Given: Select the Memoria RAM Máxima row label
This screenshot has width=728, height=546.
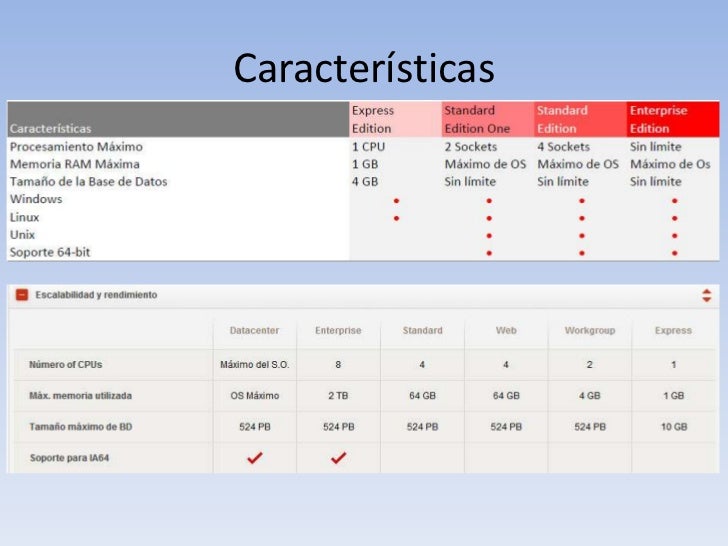Looking at the screenshot, I should pos(75,164).
